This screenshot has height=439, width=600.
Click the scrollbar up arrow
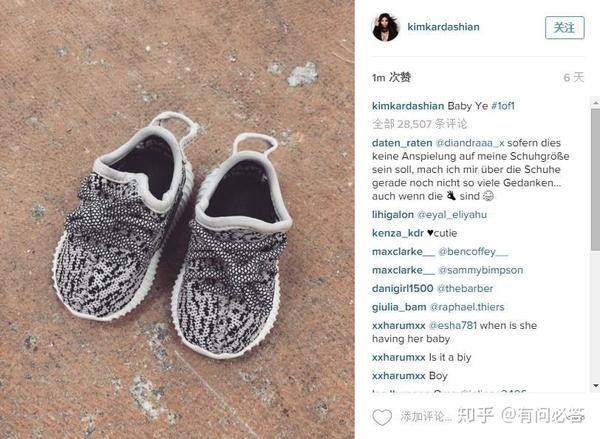[595, 102]
